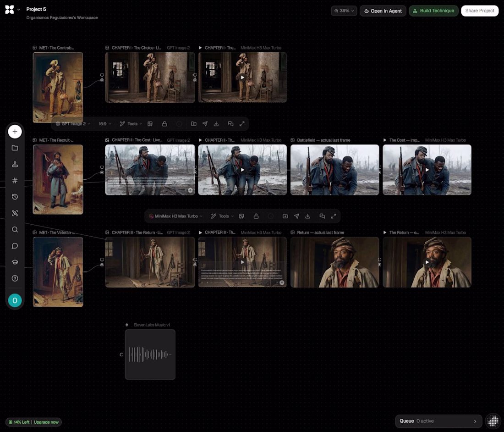Screen dimensions: 504x432
Task: Open the chat bubble icon in the sidebar
Action: tap(15, 246)
